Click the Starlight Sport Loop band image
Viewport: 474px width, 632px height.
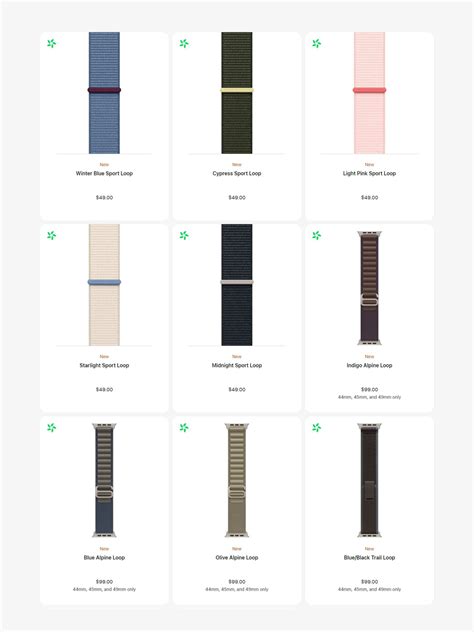click(104, 285)
